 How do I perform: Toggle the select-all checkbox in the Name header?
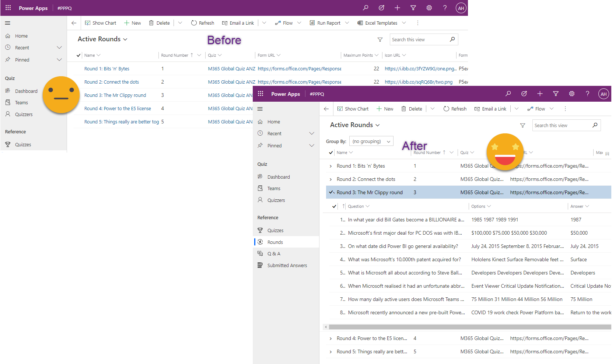[x=331, y=152]
